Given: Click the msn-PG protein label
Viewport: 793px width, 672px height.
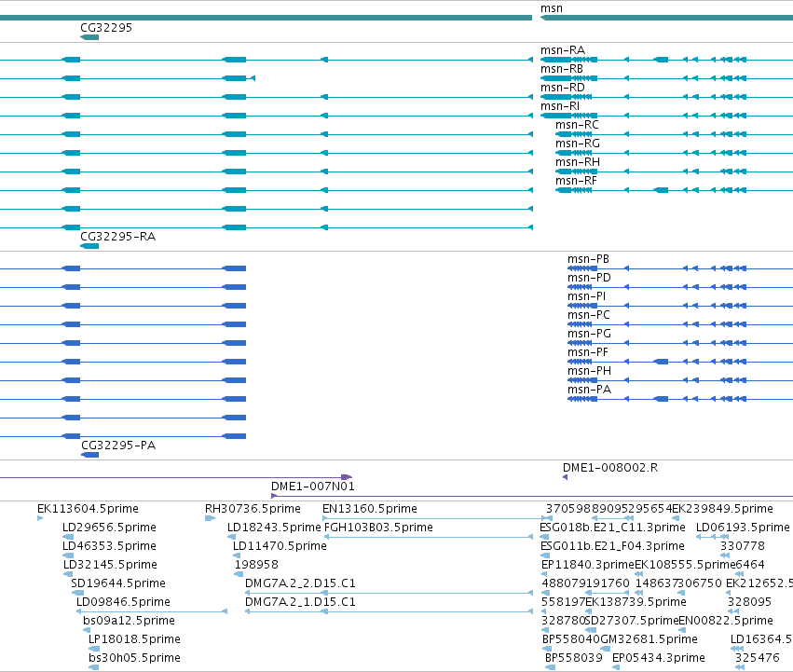Looking at the screenshot, I should tap(589, 334).
